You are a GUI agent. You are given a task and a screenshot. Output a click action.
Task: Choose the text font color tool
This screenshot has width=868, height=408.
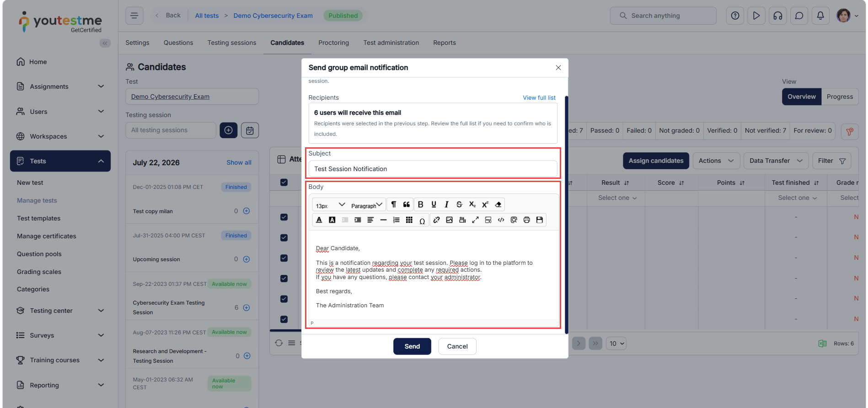point(319,220)
